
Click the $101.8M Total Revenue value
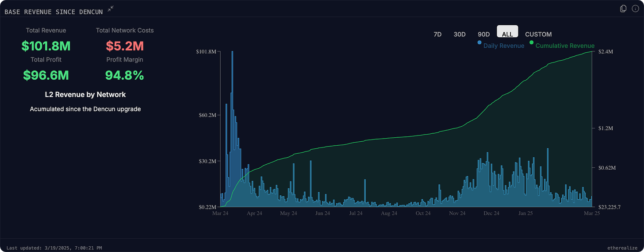tap(46, 46)
